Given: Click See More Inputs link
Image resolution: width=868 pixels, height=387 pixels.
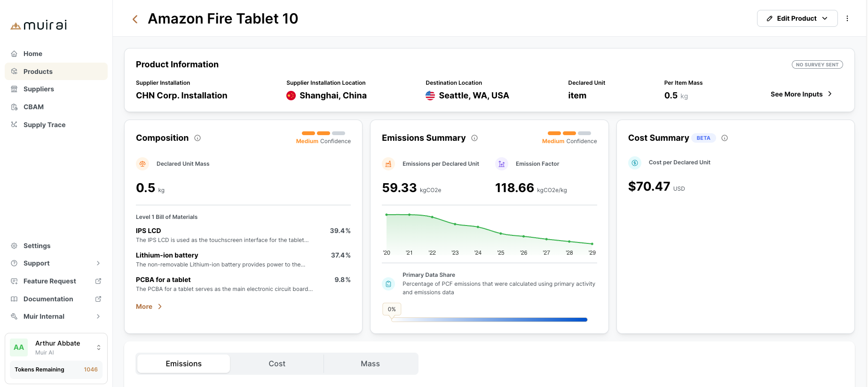Looking at the screenshot, I should pos(801,94).
